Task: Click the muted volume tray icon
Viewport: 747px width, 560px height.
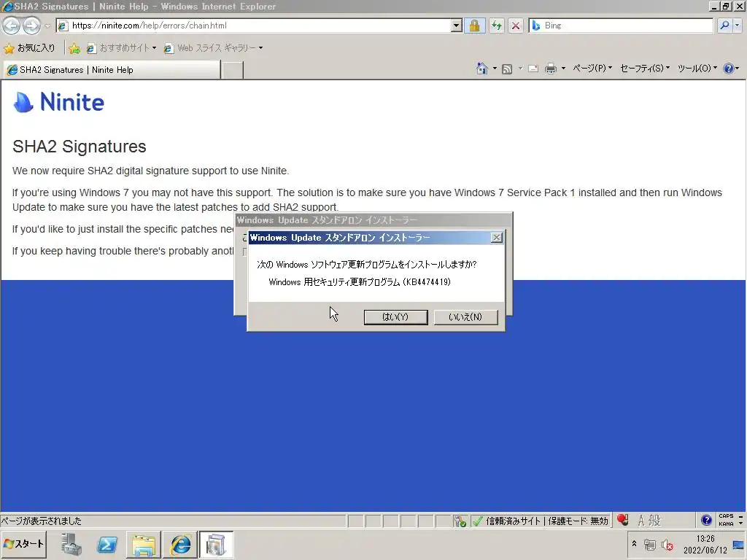Action: [x=667, y=544]
